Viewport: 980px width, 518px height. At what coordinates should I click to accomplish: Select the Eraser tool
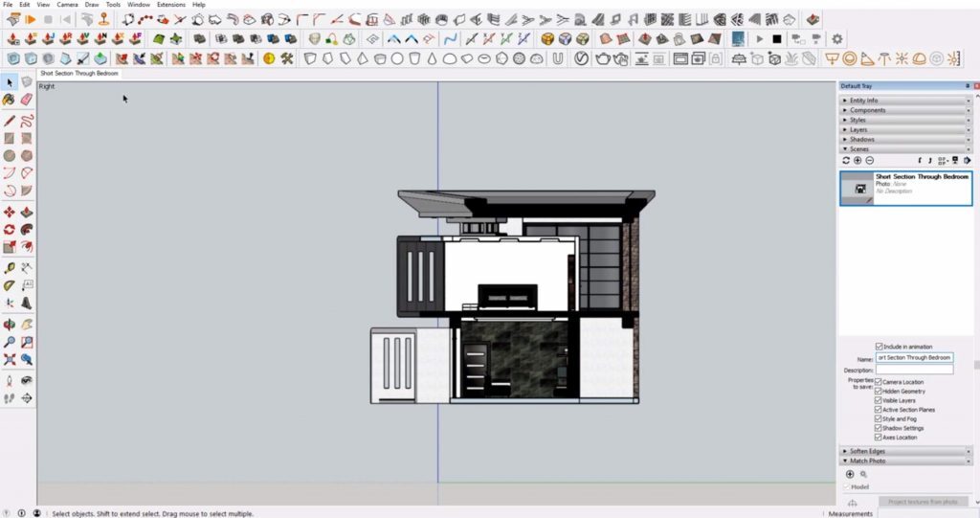pos(26,100)
